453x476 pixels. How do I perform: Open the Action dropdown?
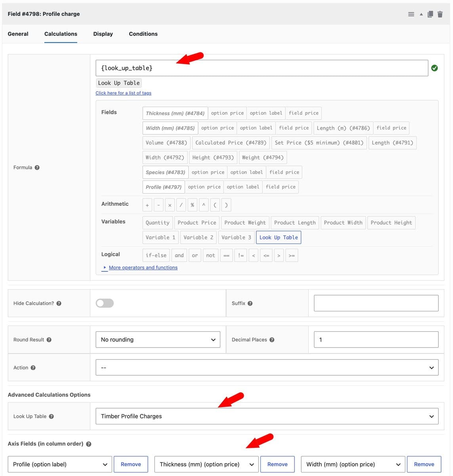click(x=267, y=368)
